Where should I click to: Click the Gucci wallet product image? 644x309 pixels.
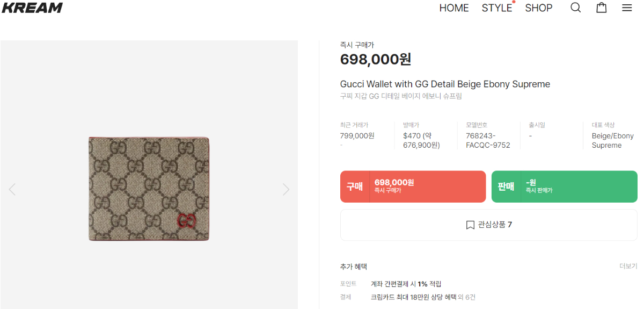[x=149, y=189]
